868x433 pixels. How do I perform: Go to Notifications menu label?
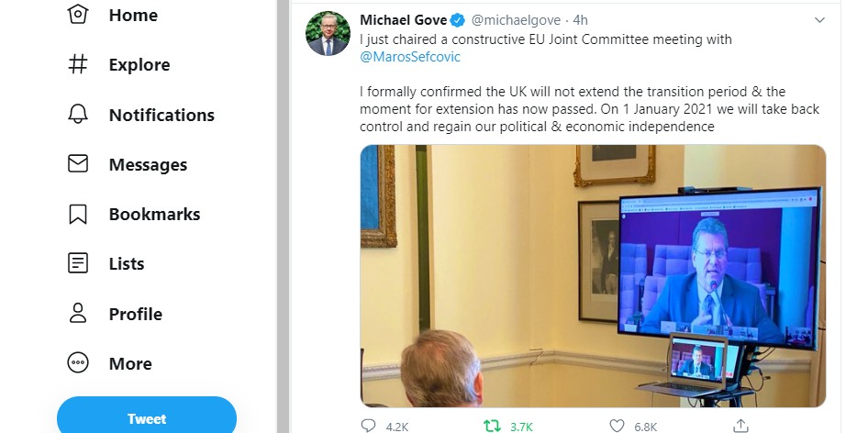click(x=161, y=115)
